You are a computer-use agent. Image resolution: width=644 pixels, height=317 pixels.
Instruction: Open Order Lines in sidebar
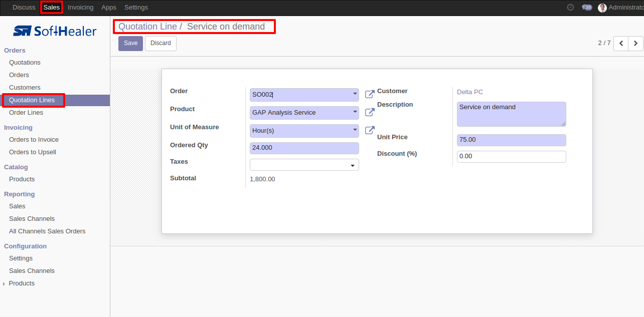tap(26, 113)
